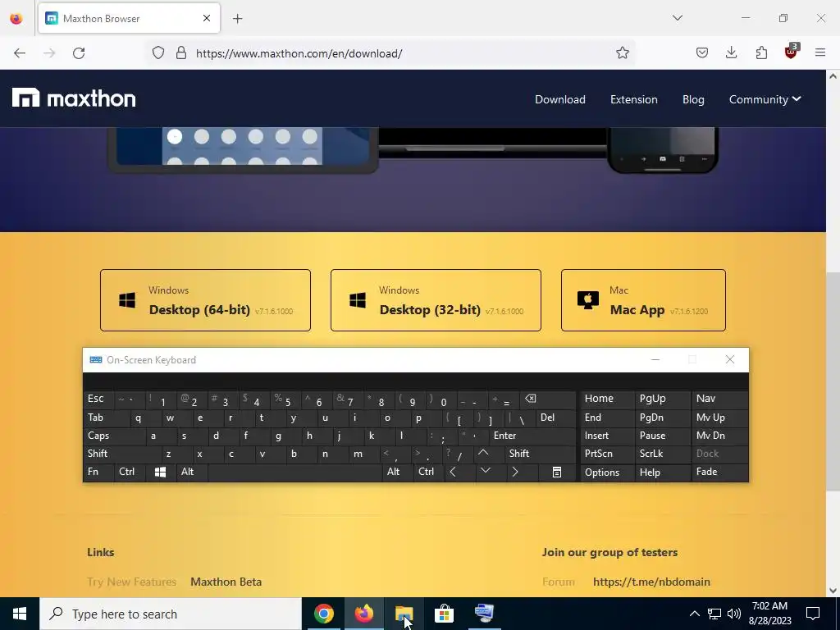Image resolution: width=840 pixels, height=630 pixels.
Task: Click the taskbar search box
Action: (171, 614)
